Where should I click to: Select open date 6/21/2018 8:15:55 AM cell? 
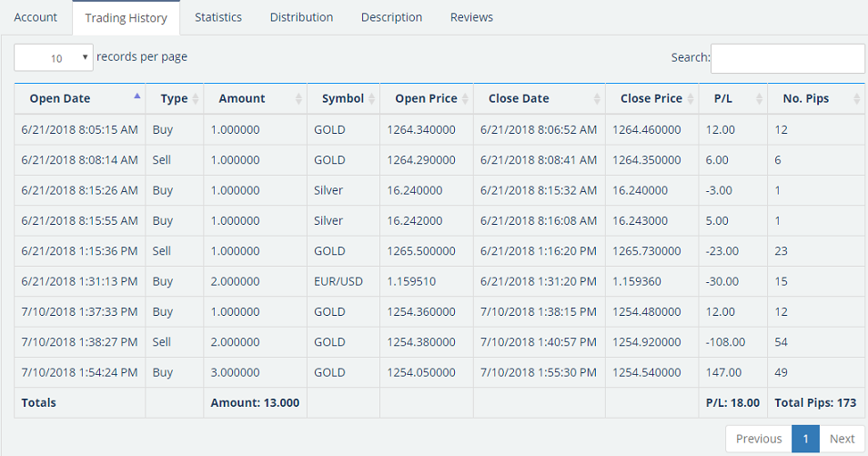[80, 220]
